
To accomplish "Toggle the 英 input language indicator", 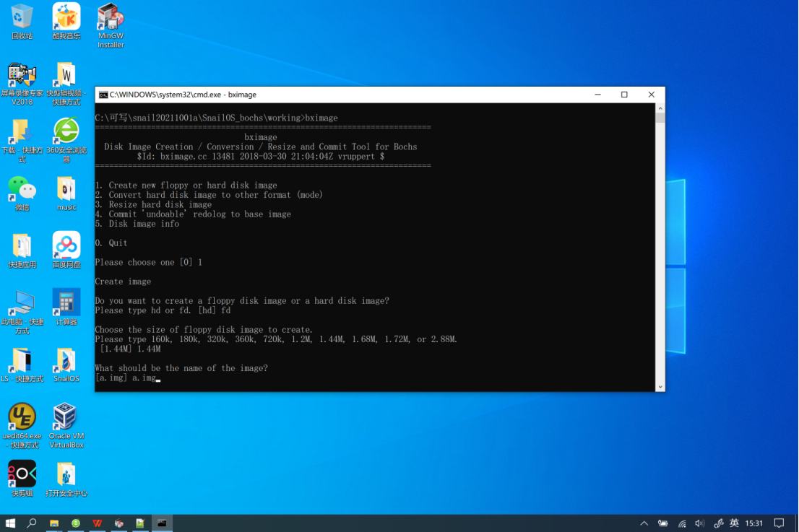I will click(x=734, y=523).
